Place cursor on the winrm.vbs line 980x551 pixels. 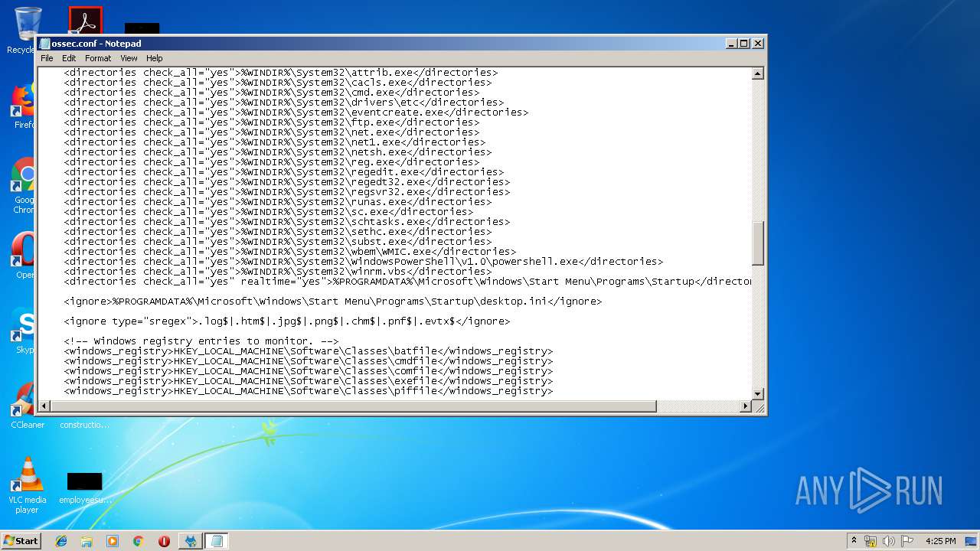pos(278,272)
